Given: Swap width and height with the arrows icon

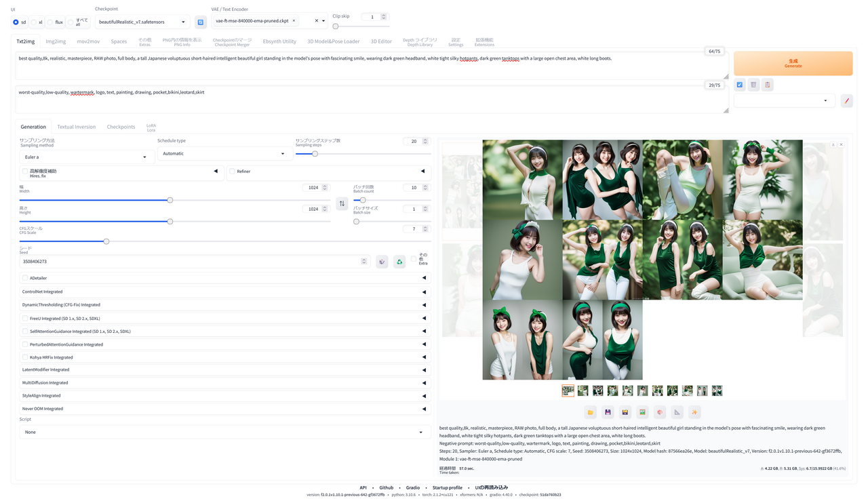Looking at the screenshot, I should pyautogui.click(x=342, y=203).
